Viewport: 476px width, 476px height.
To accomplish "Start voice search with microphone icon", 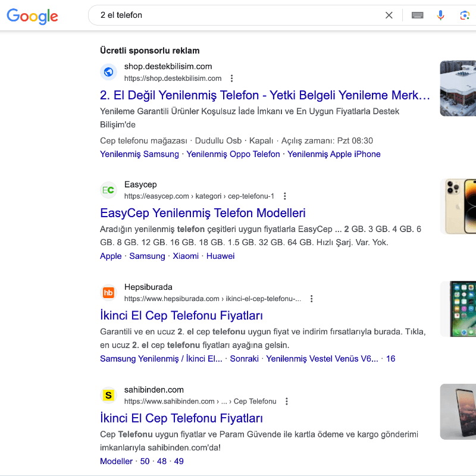I will [x=440, y=15].
